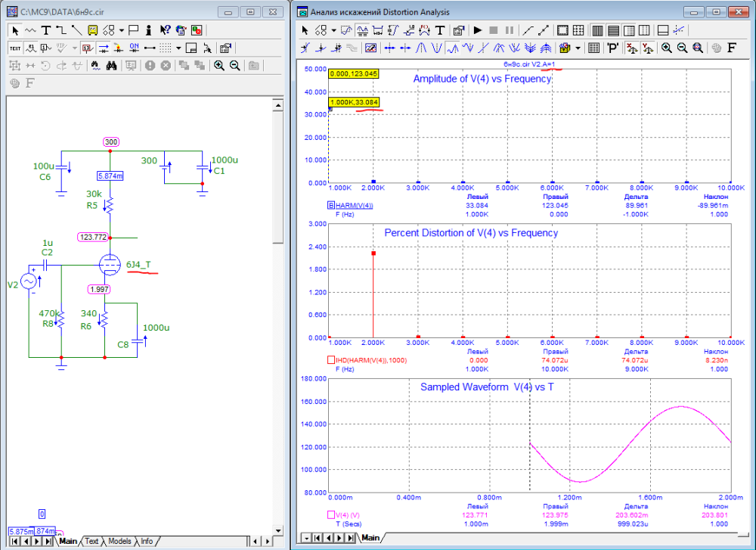
Task: Expand the component shapes dropdown arrow
Action: (122, 30)
